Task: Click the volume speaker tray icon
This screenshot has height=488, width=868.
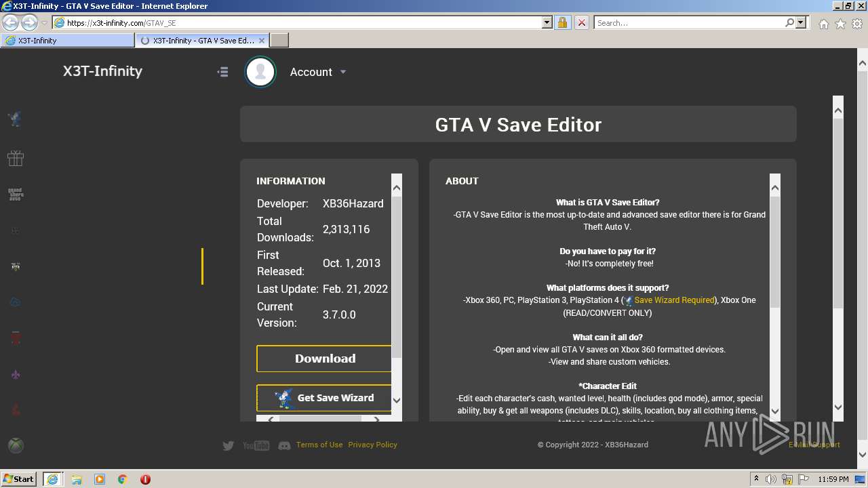Action: [771, 479]
